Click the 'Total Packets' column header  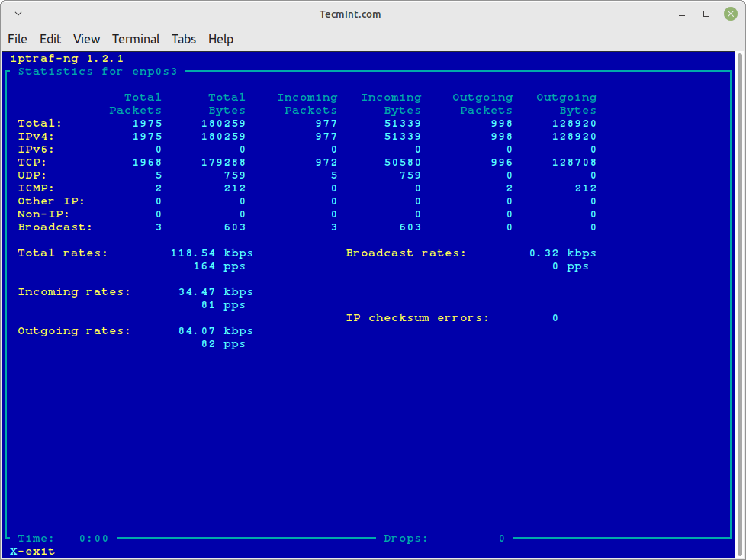(136, 104)
